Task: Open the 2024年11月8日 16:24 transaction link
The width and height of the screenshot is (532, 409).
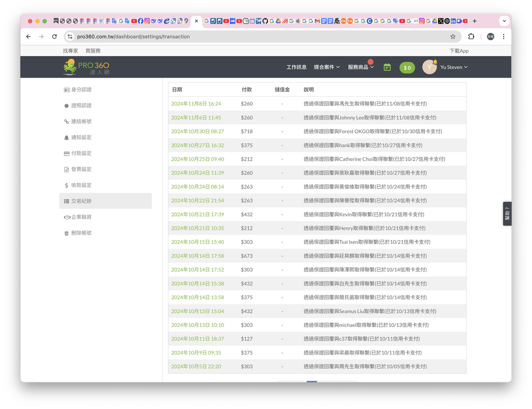Action: click(196, 104)
